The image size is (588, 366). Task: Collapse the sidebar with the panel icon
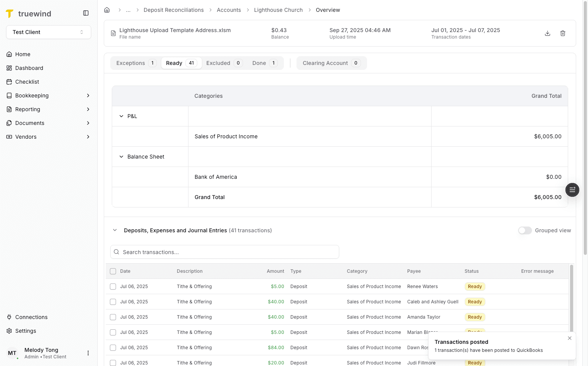pos(85,13)
